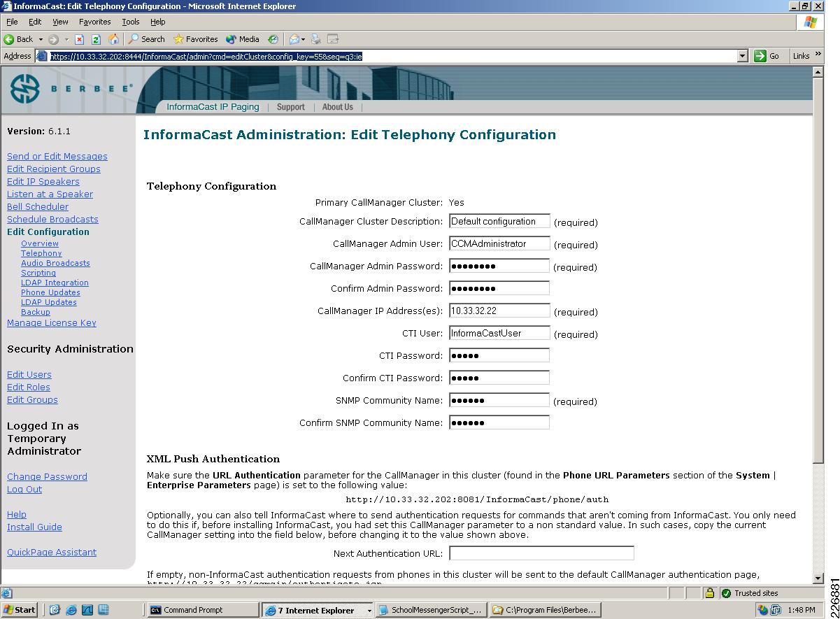Open the Favorites menu

coord(94,22)
